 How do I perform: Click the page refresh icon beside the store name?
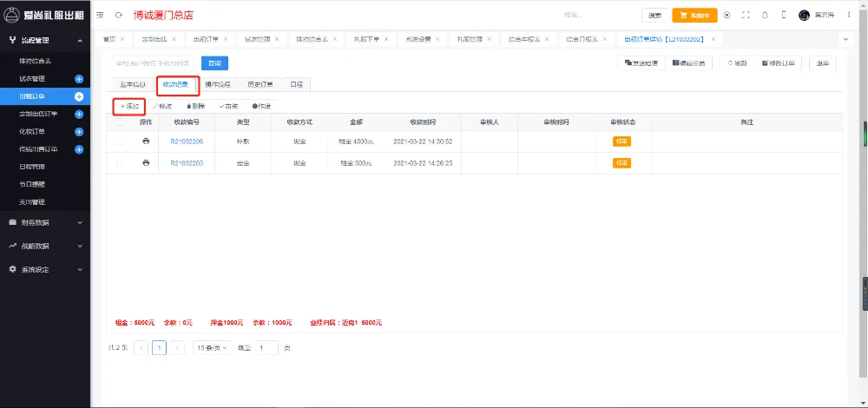click(x=118, y=16)
